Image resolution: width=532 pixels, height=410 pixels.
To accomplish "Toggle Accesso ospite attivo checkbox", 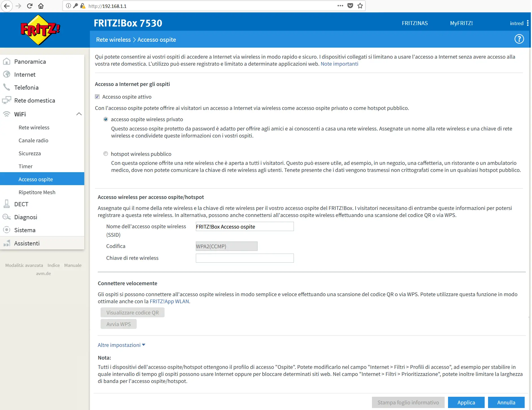I will pos(97,97).
